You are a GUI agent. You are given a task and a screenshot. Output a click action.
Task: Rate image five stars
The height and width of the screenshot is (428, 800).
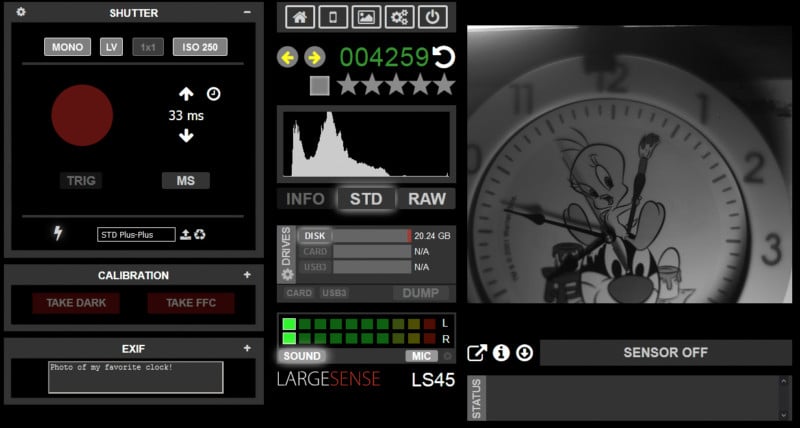point(444,85)
